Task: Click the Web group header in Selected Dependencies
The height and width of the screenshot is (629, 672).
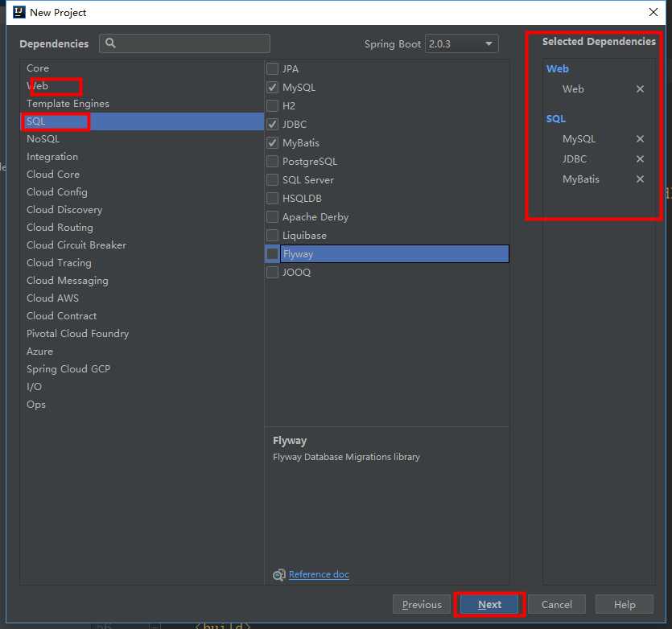Action: click(557, 68)
